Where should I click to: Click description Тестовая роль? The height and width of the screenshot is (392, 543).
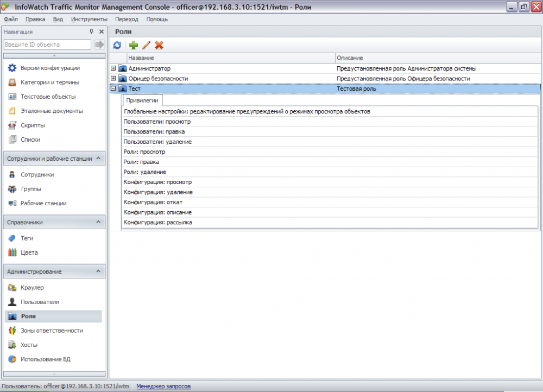(356, 88)
